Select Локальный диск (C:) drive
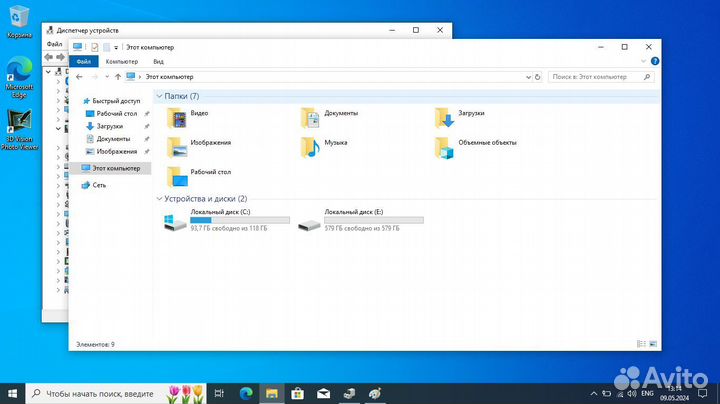 [227, 220]
